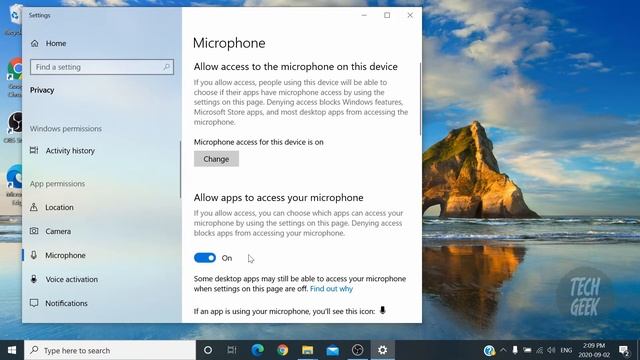Click the 'App permissions' group label
640x360 pixels.
pos(57,184)
